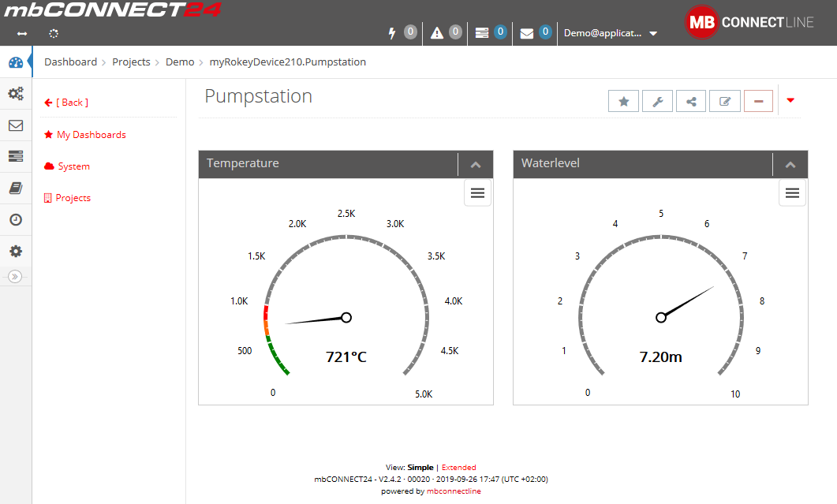Open Temperature chart hamburger menu
837x504 pixels.
pyautogui.click(x=478, y=192)
